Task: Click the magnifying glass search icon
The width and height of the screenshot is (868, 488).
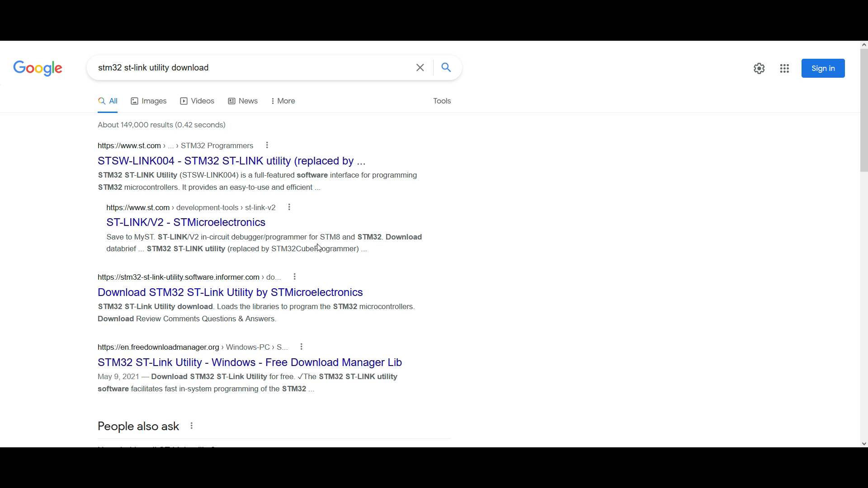Action: coord(446,68)
